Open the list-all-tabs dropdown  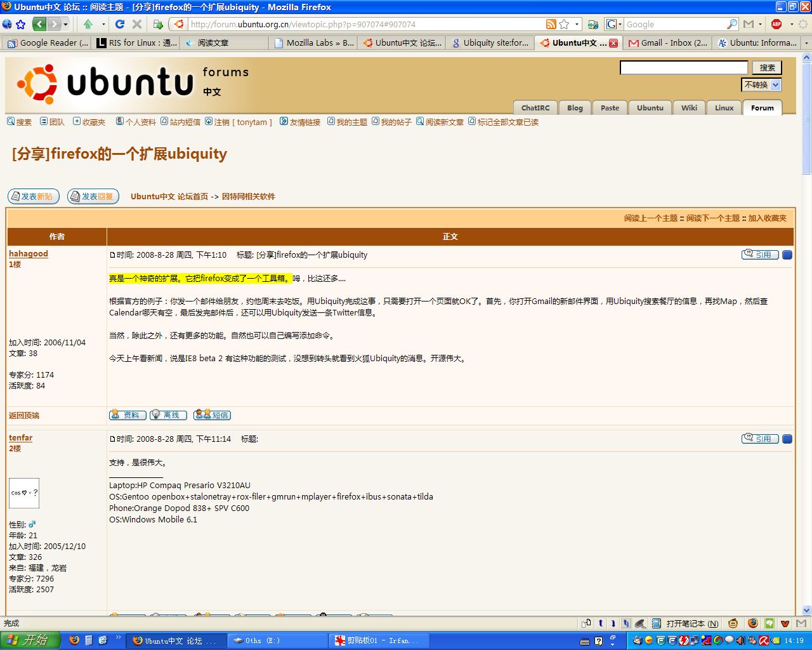(x=806, y=43)
